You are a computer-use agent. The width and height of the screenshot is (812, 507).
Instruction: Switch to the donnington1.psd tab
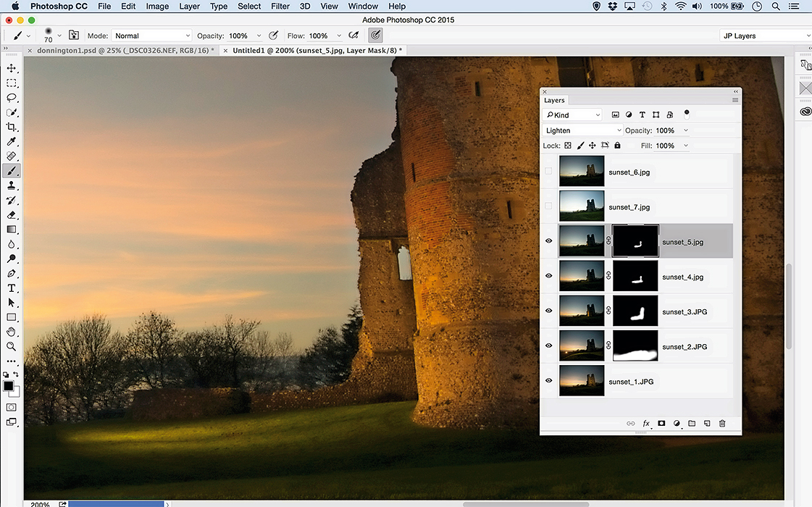[122, 50]
